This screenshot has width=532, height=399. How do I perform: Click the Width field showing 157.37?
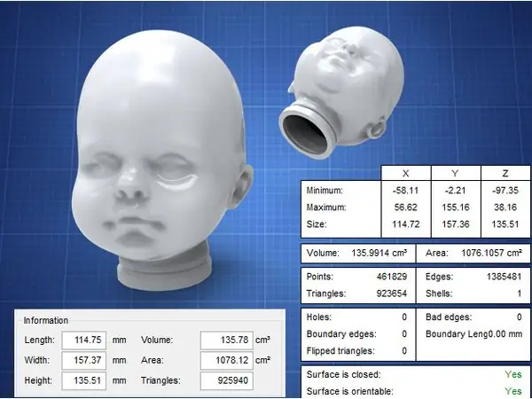[84, 360]
